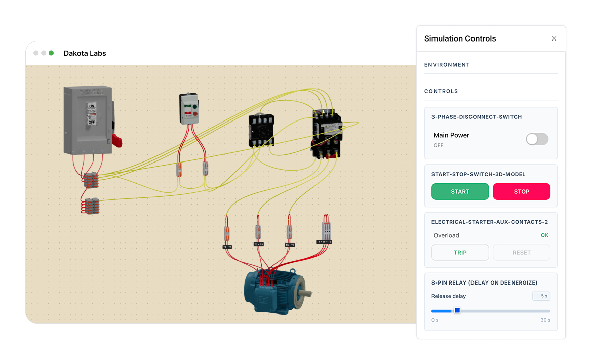Screen dimensions: 590x364
Task: Click the green window dot beside Dakota Labs
Action: tap(51, 53)
